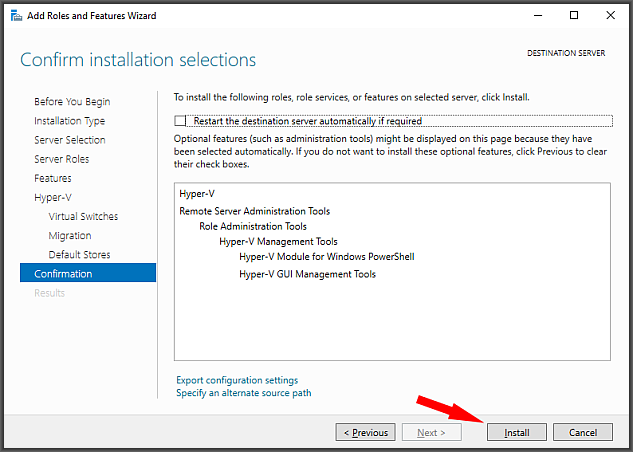Open the Default Stores sub-step
This screenshot has height=452, width=633.
click(79, 255)
